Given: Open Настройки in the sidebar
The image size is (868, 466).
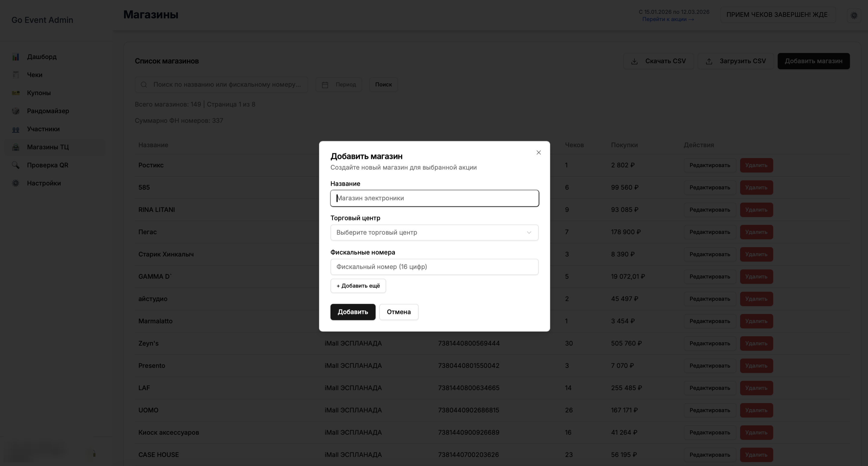Looking at the screenshot, I should [44, 183].
